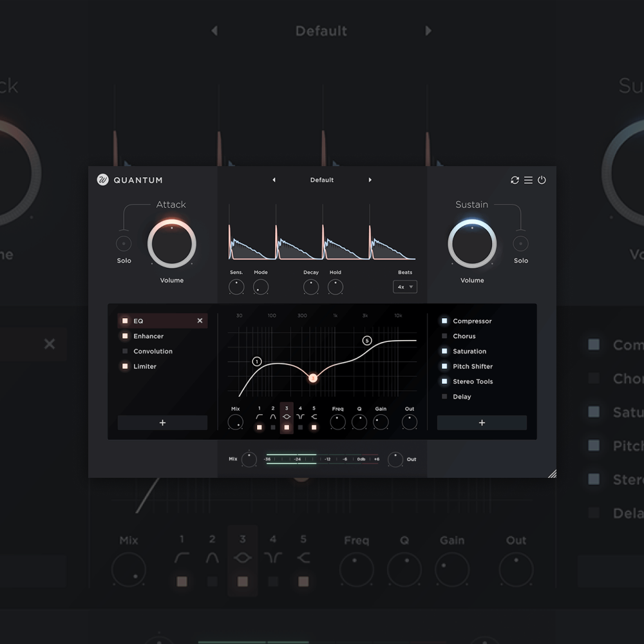Select EQ band 4 notch shape icon
The width and height of the screenshot is (644, 644).
(300, 417)
